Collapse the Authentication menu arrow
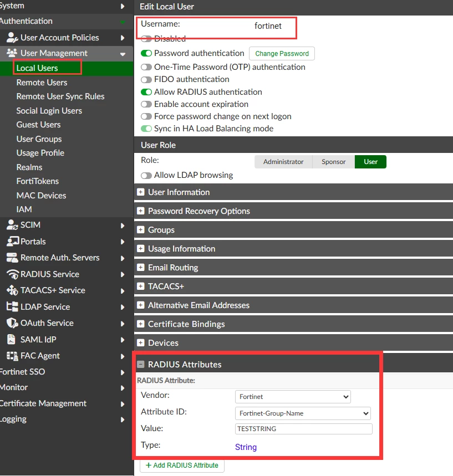The height and width of the screenshot is (476, 453). pyautogui.click(x=123, y=22)
